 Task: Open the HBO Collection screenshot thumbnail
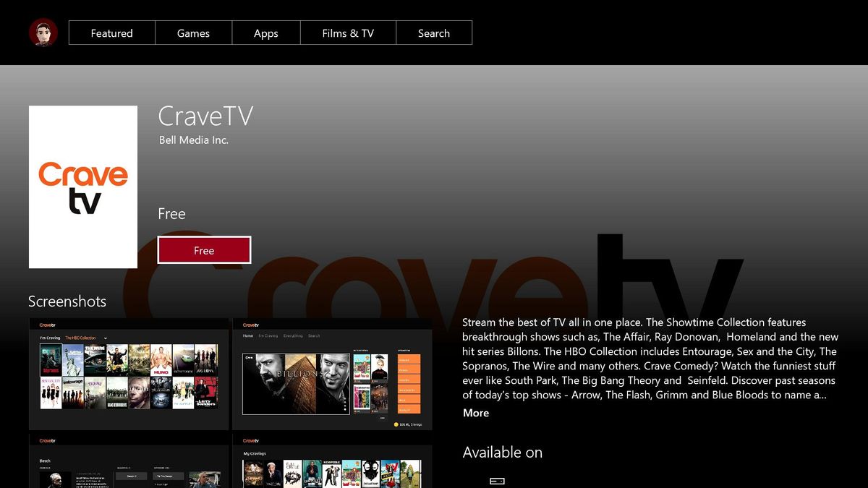tap(129, 374)
